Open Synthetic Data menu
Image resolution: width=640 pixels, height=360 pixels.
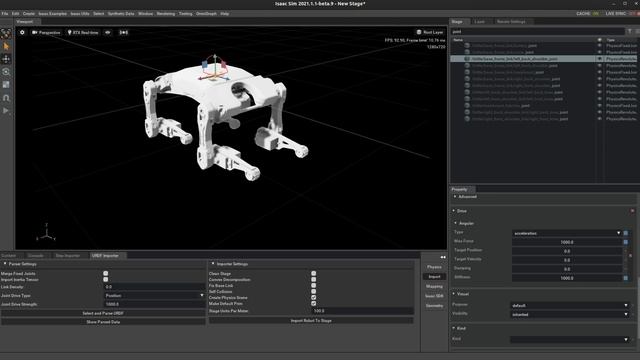point(121,13)
